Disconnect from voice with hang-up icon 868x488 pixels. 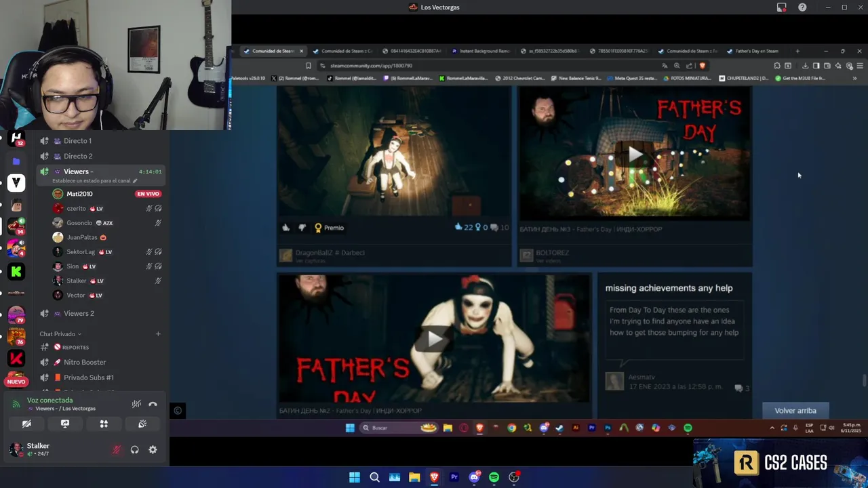(153, 404)
